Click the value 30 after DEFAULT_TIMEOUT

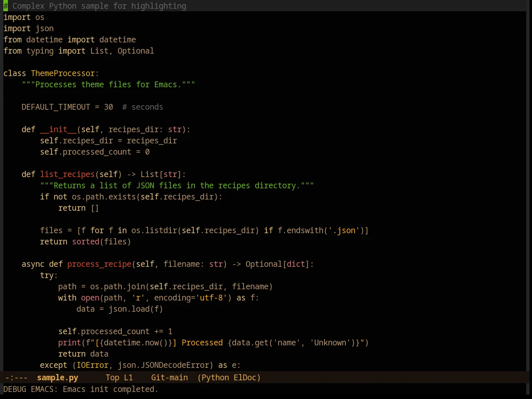[108, 107]
